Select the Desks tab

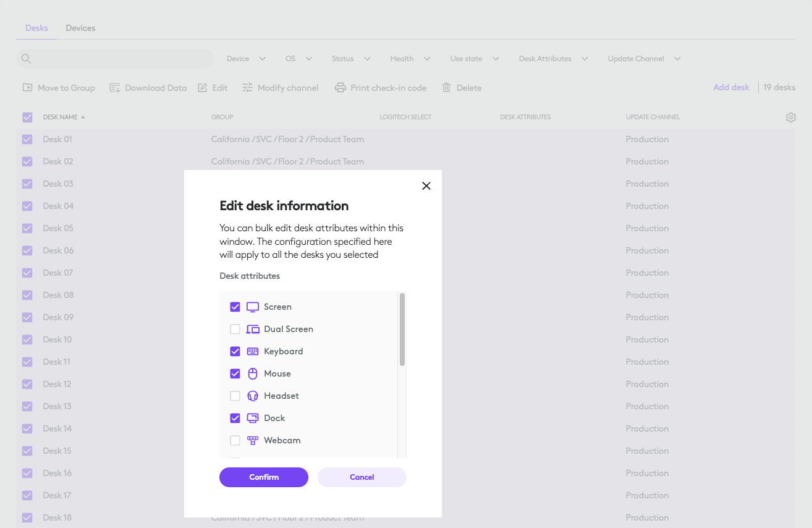[36, 28]
